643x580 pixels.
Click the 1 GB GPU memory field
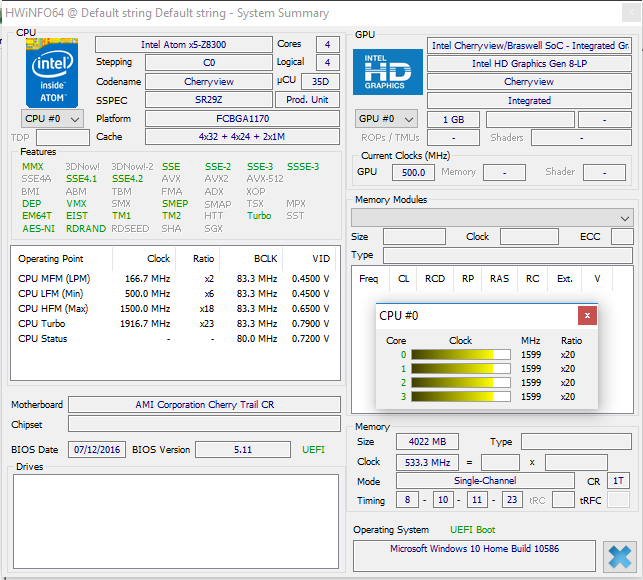click(453, 119)
